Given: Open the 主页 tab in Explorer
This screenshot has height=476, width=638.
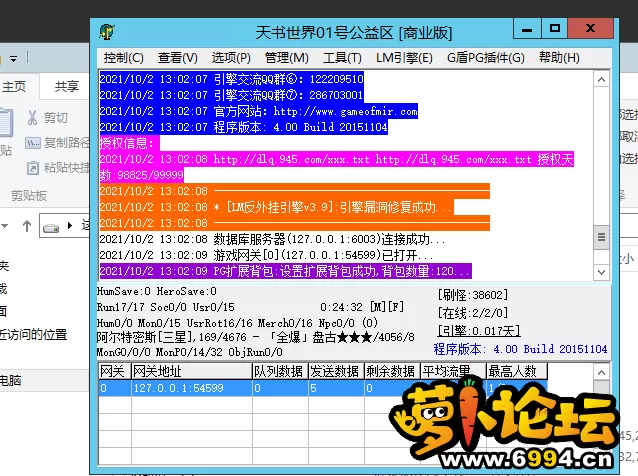Looking at the screenshot, I should (14, 87).
